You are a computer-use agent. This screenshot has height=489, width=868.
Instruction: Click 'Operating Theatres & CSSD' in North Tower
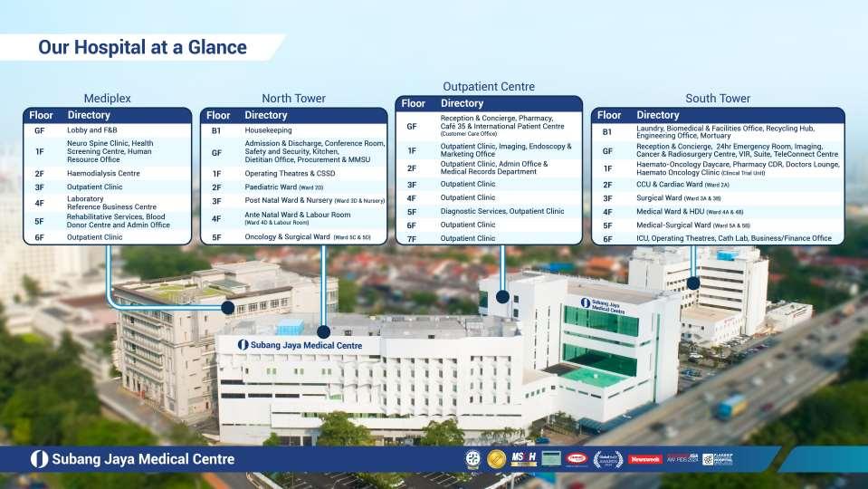[x=290, y=173]
